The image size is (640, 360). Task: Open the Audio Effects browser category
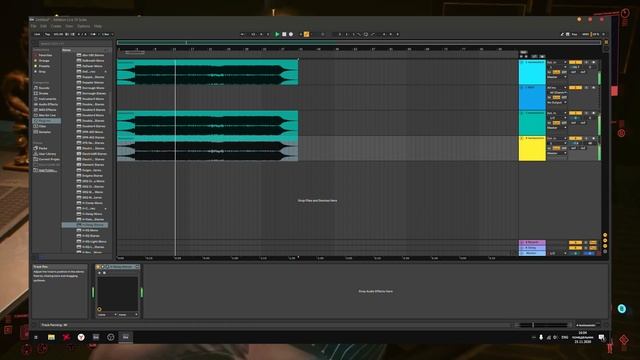(x=48, y=104)
